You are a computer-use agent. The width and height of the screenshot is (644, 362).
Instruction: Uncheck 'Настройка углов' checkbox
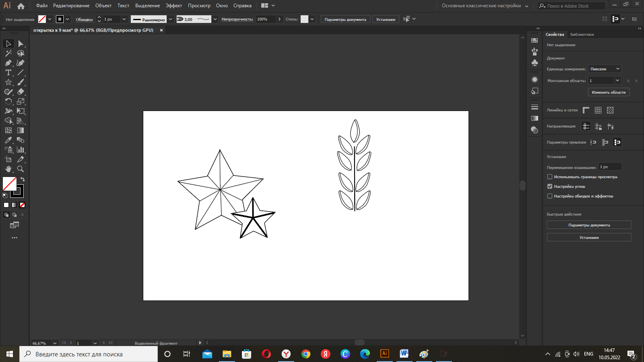click(550, 187)
